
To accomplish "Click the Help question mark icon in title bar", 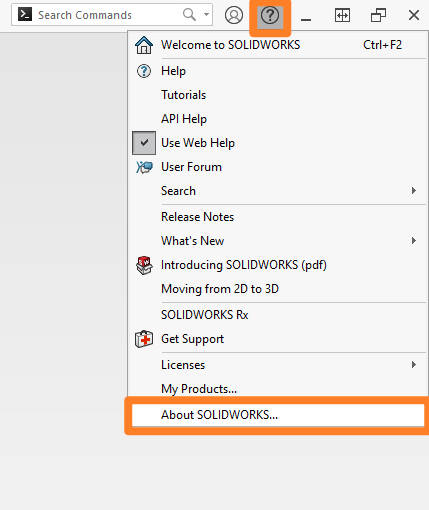I will [x=270, y=15].
